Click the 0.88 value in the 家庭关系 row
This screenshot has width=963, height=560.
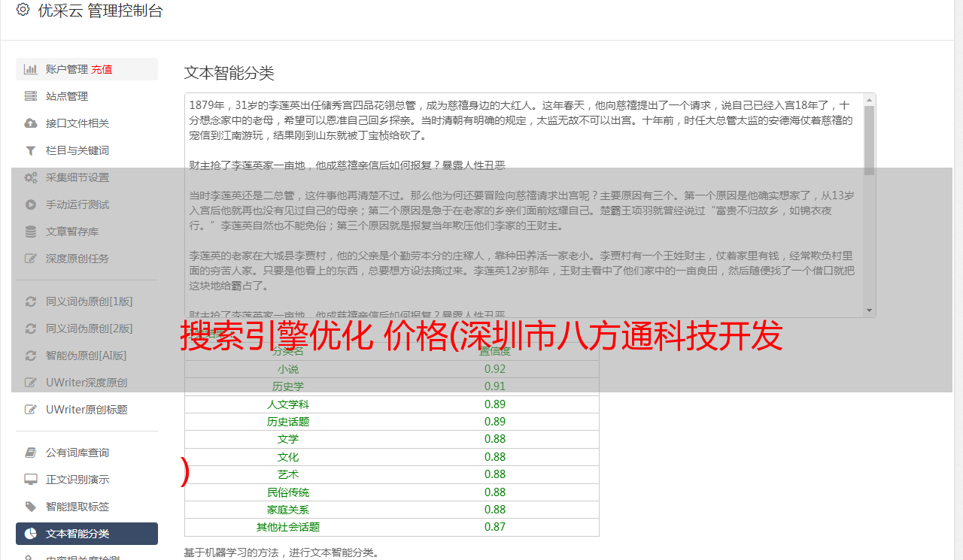[x=495, y=510]
